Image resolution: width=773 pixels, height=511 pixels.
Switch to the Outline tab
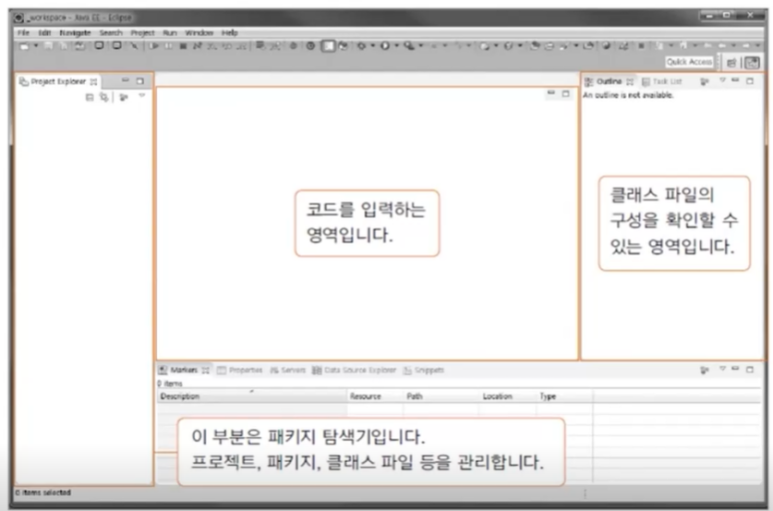608,81
